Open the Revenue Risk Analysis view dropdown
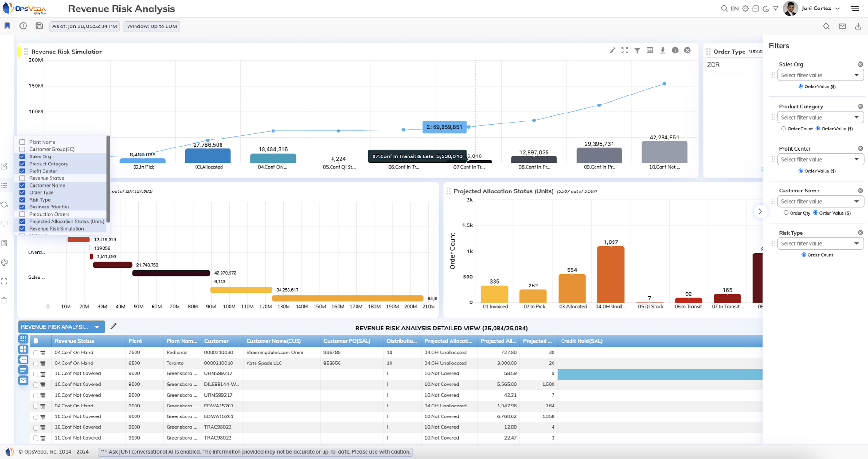 pyautogui.click(x=61, y=327)
